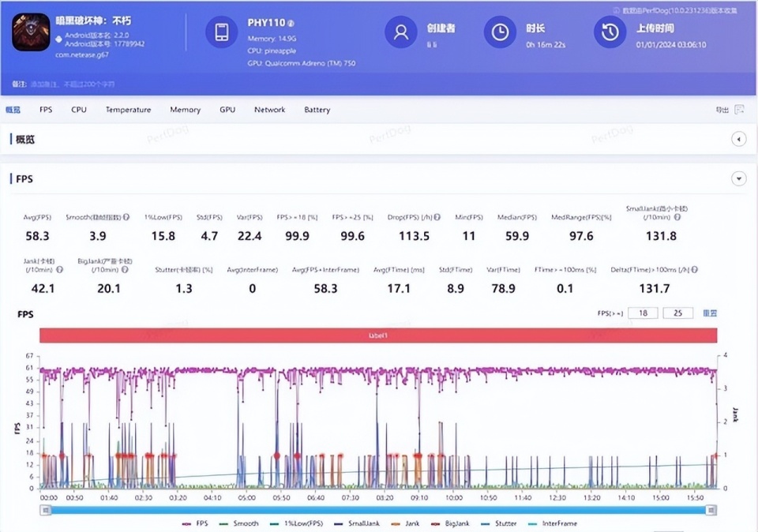Click info icon next to PHY110

(x=291, y=24)
